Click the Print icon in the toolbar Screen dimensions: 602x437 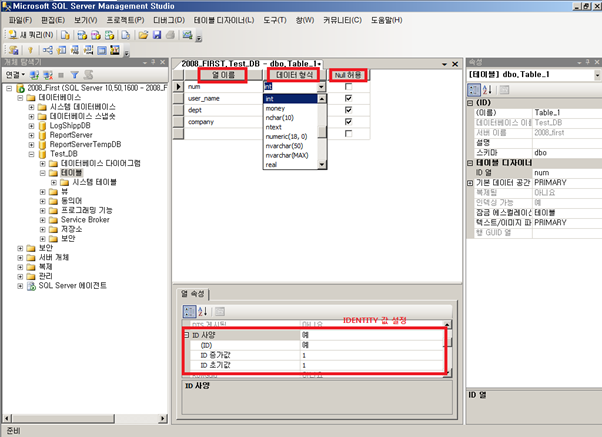tap(170, 35)
